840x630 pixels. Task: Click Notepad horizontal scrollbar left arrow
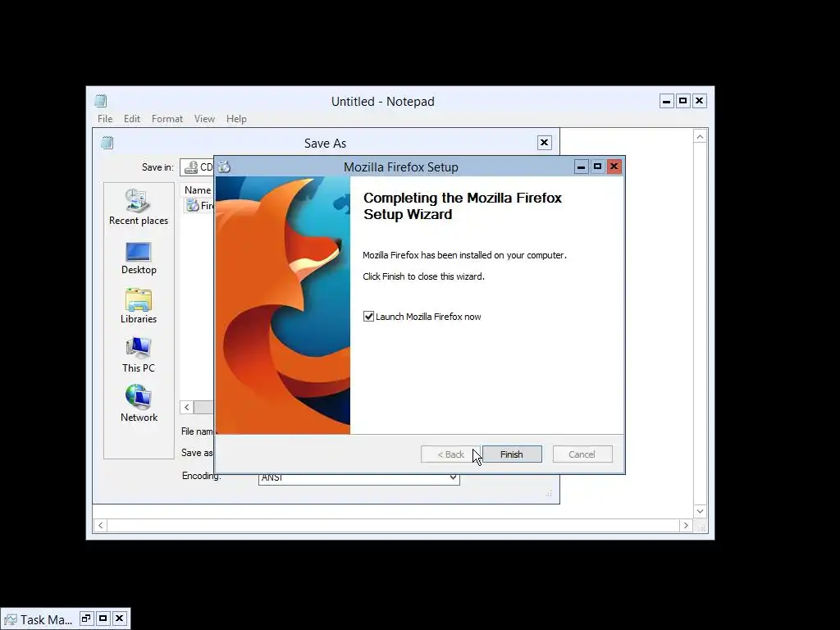[x=101, y=526]
